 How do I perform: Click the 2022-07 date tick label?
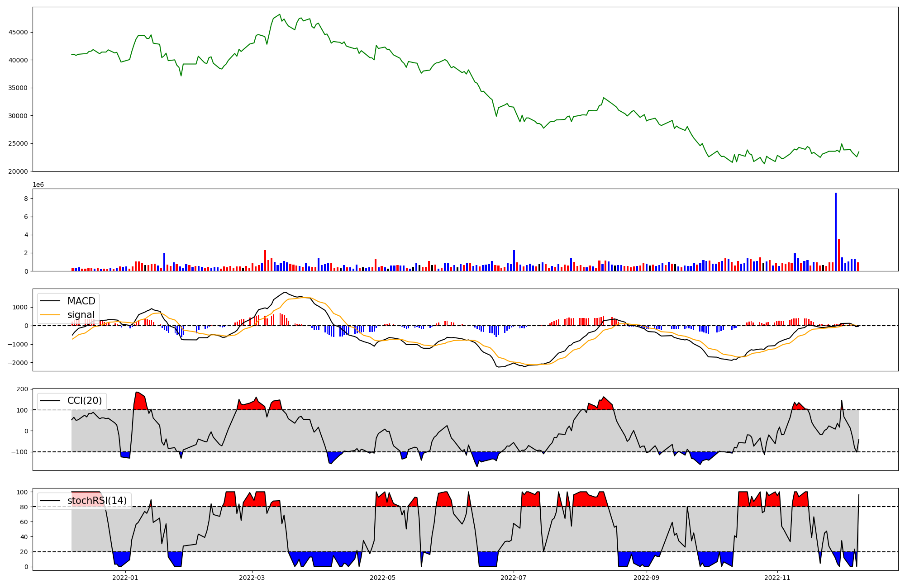click(514, 578)
